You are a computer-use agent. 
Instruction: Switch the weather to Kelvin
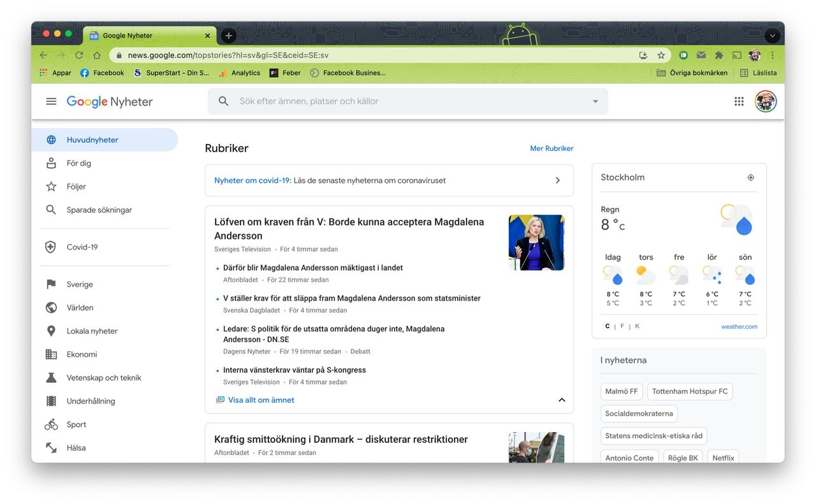[x=636, y=326]
